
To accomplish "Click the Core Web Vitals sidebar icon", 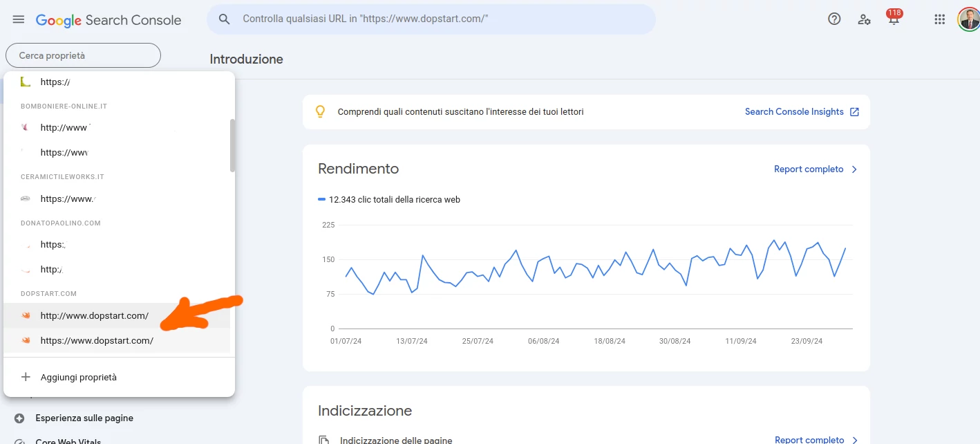I will pyautogui.click(x=19, y=442).
